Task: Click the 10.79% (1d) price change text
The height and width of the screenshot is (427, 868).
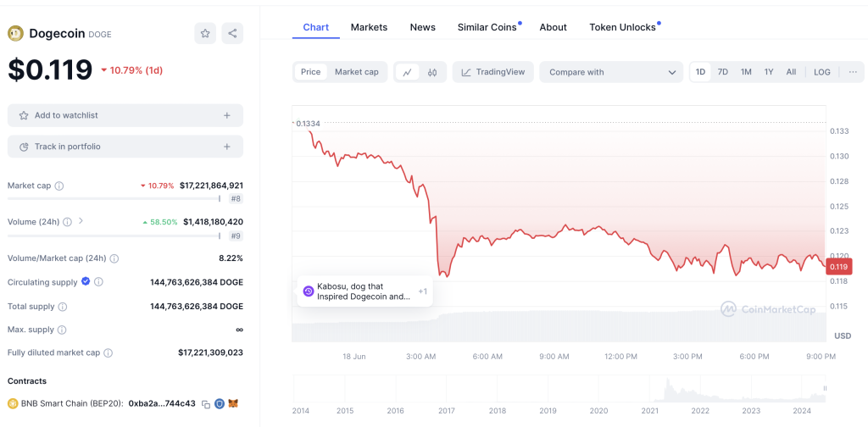Action: click(136, 70)
